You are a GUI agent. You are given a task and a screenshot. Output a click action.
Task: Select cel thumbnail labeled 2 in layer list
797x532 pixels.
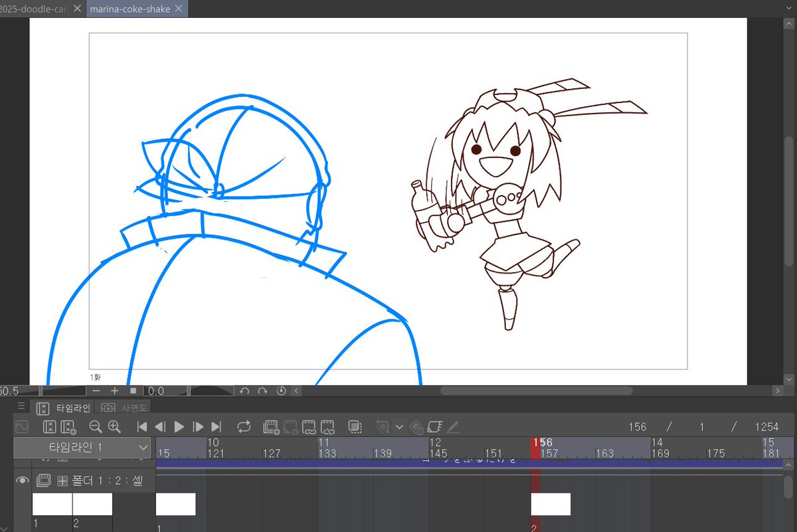click(x=92, y=505)
